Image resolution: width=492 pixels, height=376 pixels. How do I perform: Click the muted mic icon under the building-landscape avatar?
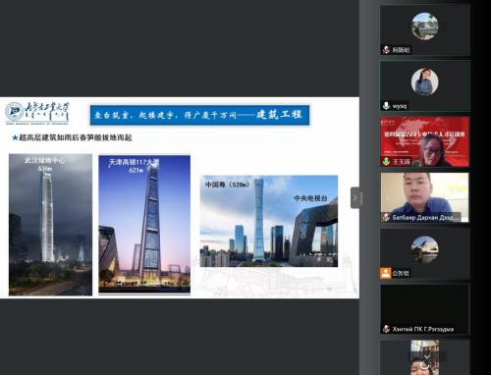[386, 50]
